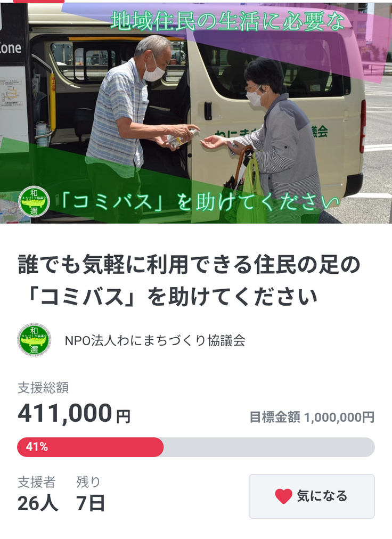Click the gray unfilled progress bar section
392x539 pixels.
[269, 447]
